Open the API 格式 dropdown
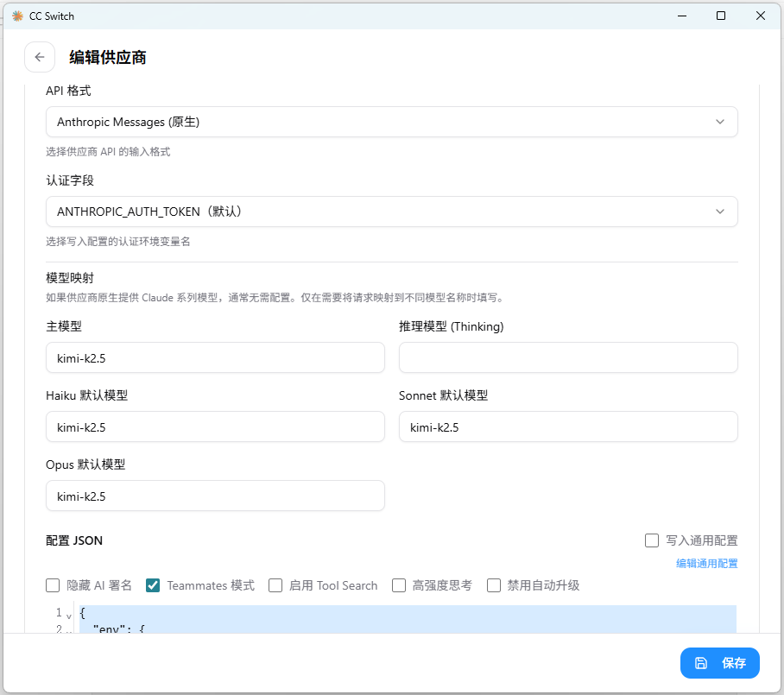 pyautogui.click(x=391, y=122)
